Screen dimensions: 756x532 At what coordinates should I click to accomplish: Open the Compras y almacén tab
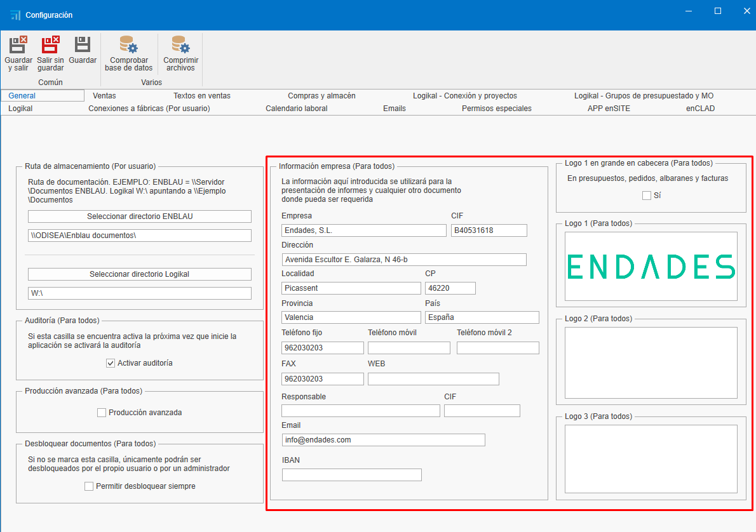tap(321, 96)
